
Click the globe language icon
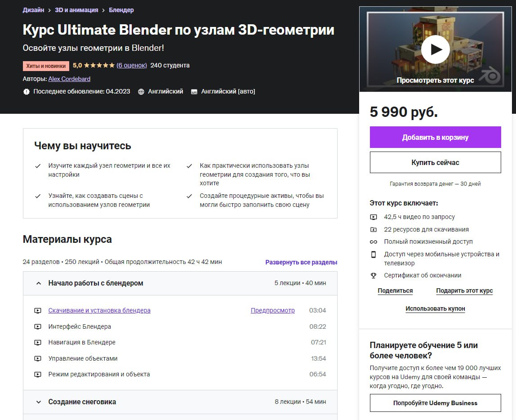pos(141,92)
